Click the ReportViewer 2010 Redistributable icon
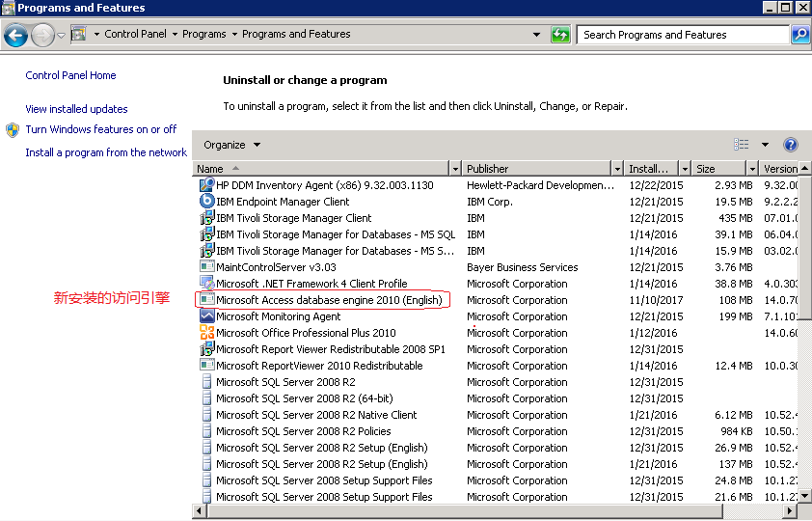Screen dimensions: 812x521 [x=207, y=365]
